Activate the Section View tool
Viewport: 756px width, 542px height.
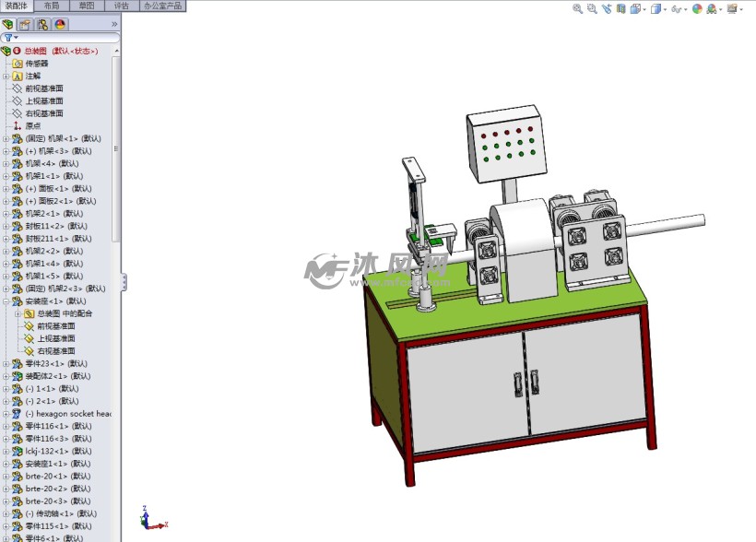click(620, 8)
